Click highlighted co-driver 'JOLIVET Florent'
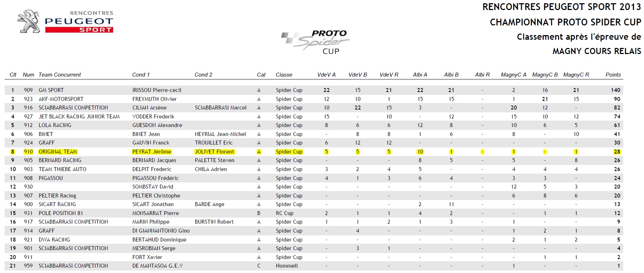 click(215, 152)
